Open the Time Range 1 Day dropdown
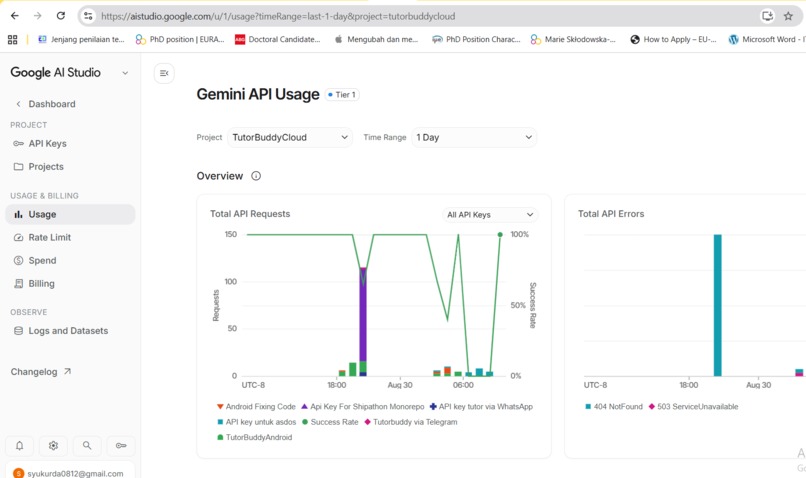Viewport: 806px width, 478px height. [474, 137]
